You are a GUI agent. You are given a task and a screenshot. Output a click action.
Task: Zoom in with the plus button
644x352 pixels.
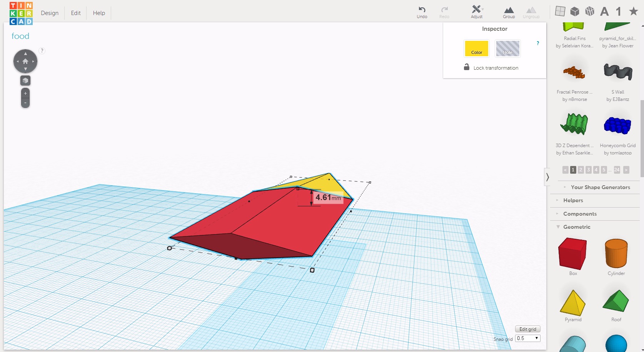click(25, 93)
